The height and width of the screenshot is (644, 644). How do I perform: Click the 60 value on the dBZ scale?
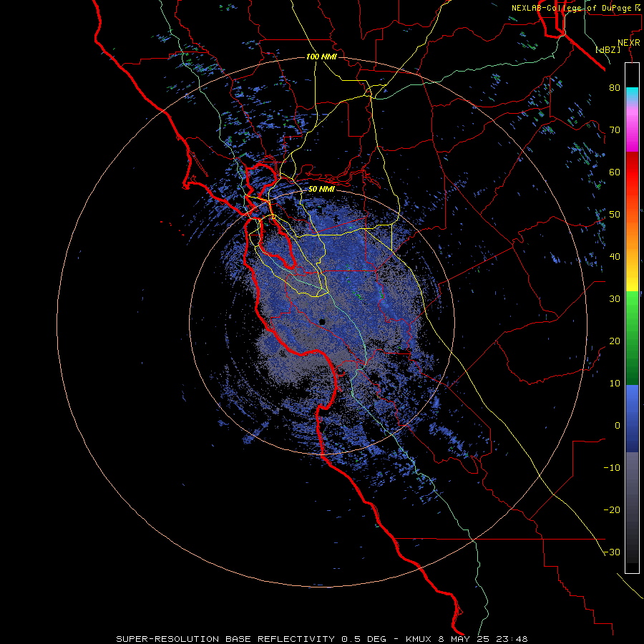tap(615, 172)
